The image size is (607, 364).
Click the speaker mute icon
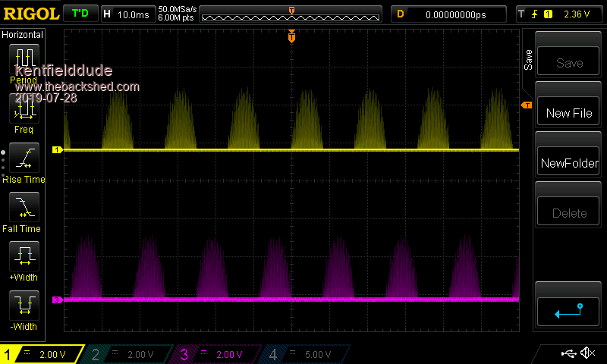[587, 353]
